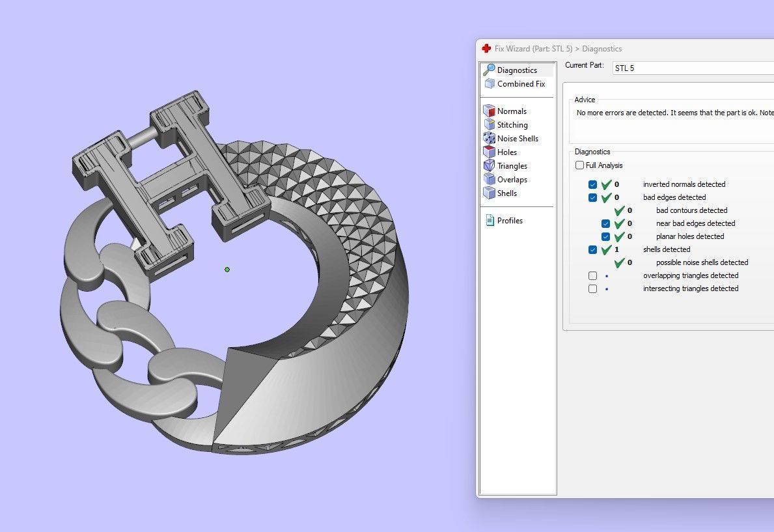The height and width of the screenshot is (532, 774).
Task: Click the green point marker in viewport
Action: [227, 270]
